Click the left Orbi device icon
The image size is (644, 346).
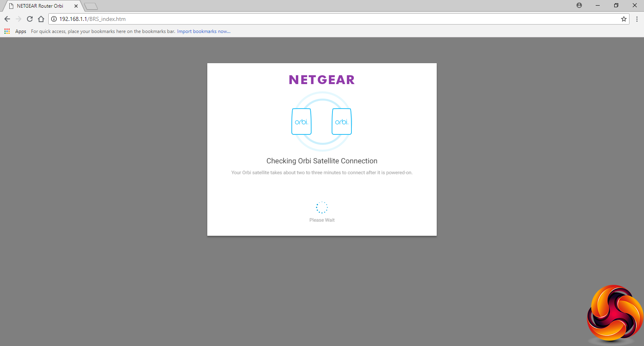coord(301,122)
